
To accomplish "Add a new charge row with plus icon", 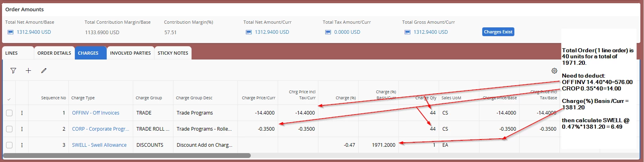I will 29,71.
